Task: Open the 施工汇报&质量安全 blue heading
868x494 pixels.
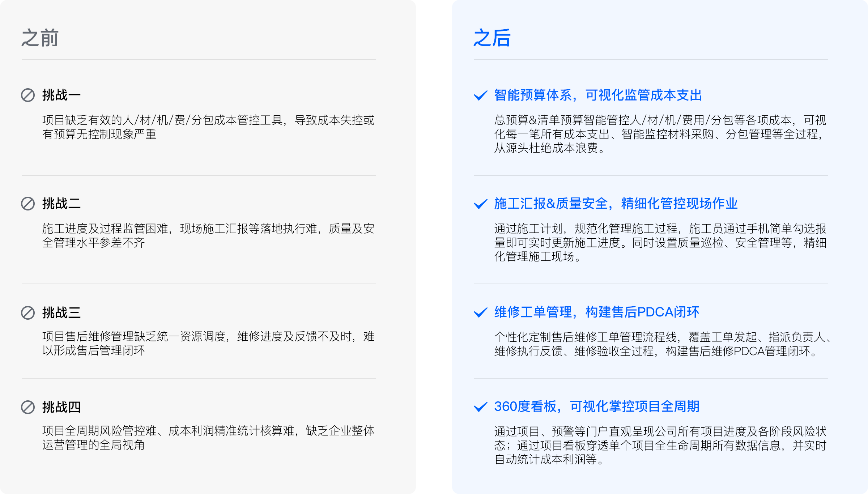Action: tap(616, 204)
